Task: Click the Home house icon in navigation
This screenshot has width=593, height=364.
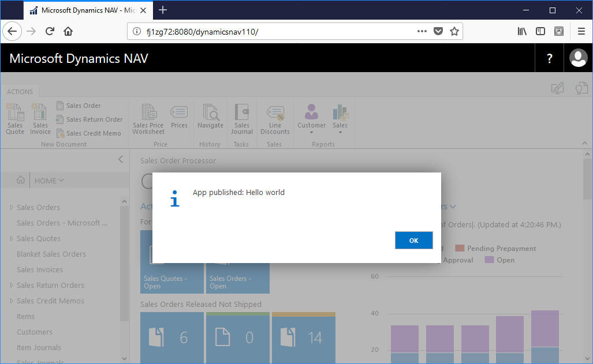Action: (x=21, y=181)
